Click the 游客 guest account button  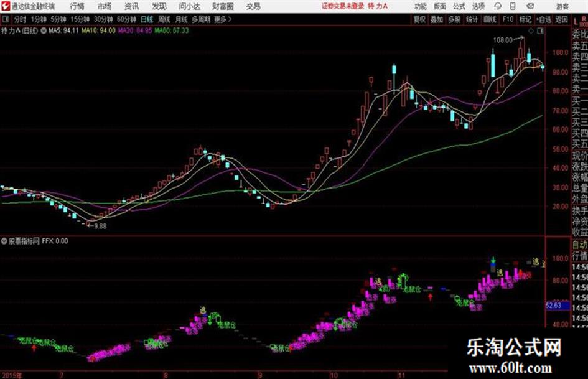tap(562, 6)
